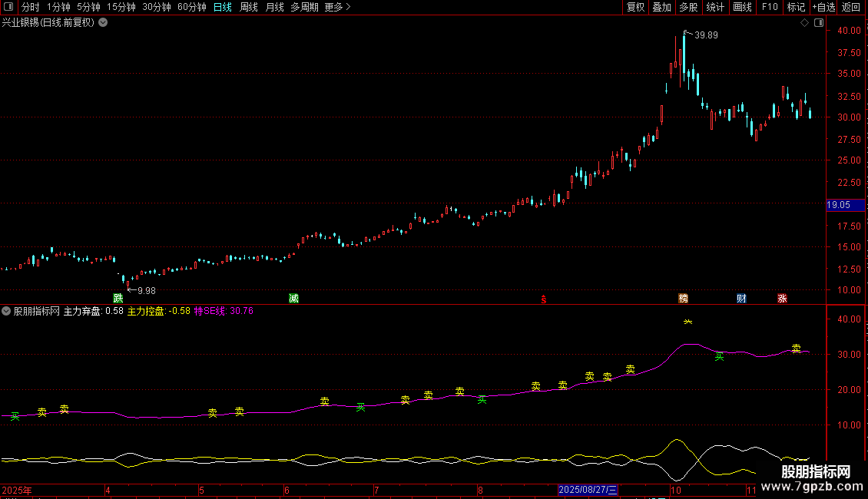
Task: Select the 5分钟 period tab
Action: pos(88,7)
